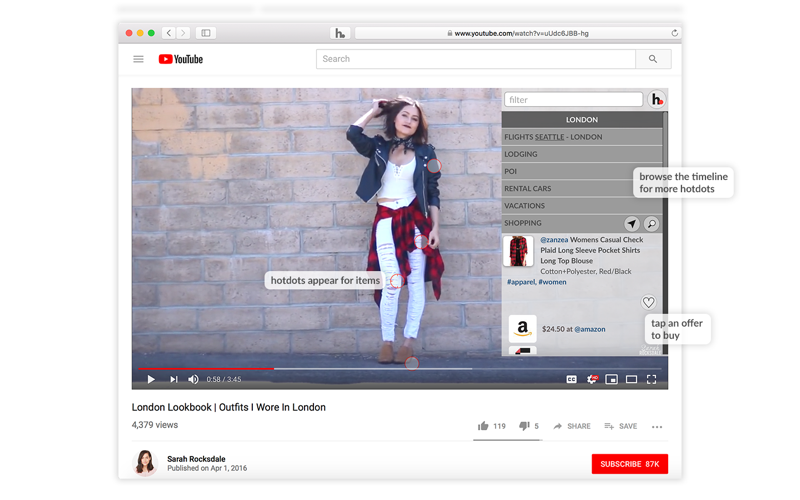The width and height of the screenshot is (800, 500).
Task: Open the plaid shirt product thumbnail
Action: pyautogui.click(x=518, y=251)
